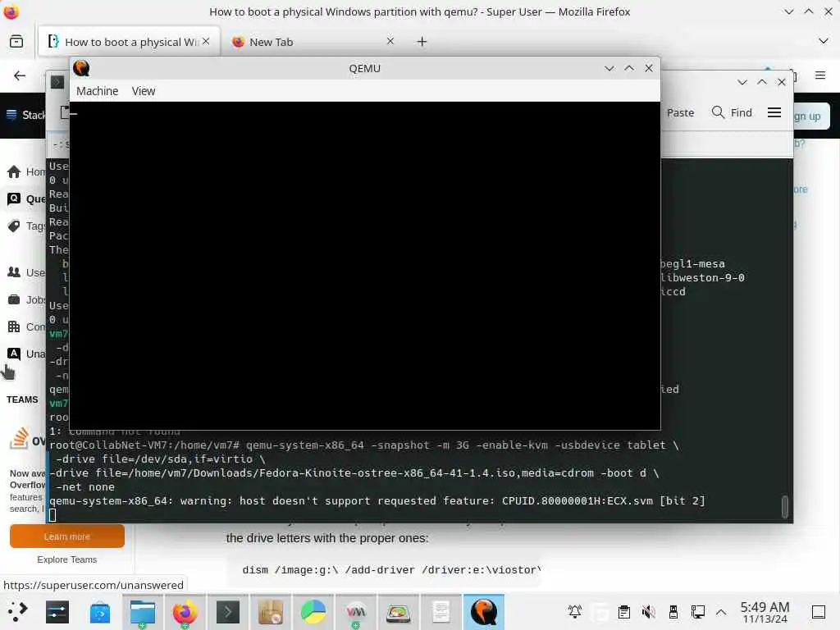
Task: Click the terminal icon in the Konsole title bar
Action: (x=57, y=82)
